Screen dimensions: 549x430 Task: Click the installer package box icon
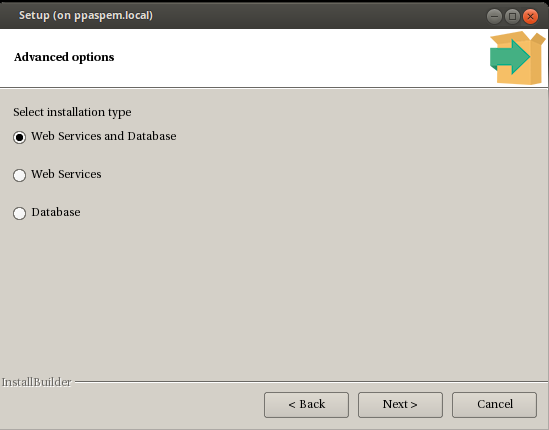[517, 58]
